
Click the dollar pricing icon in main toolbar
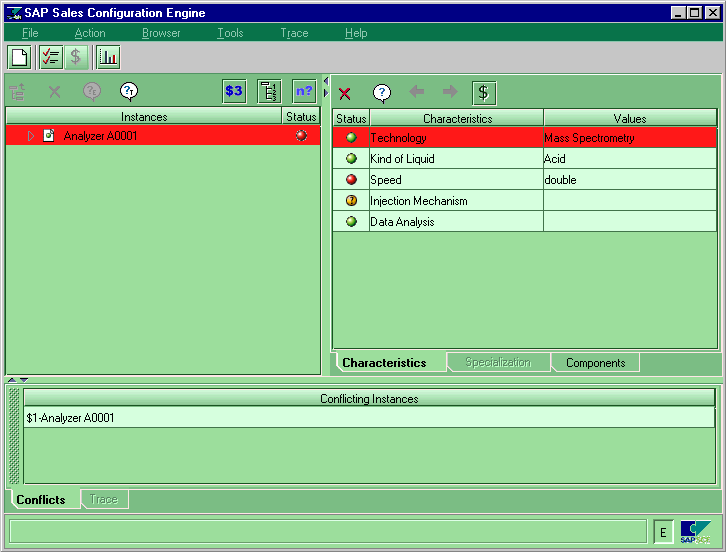click(x=75, y=57)
